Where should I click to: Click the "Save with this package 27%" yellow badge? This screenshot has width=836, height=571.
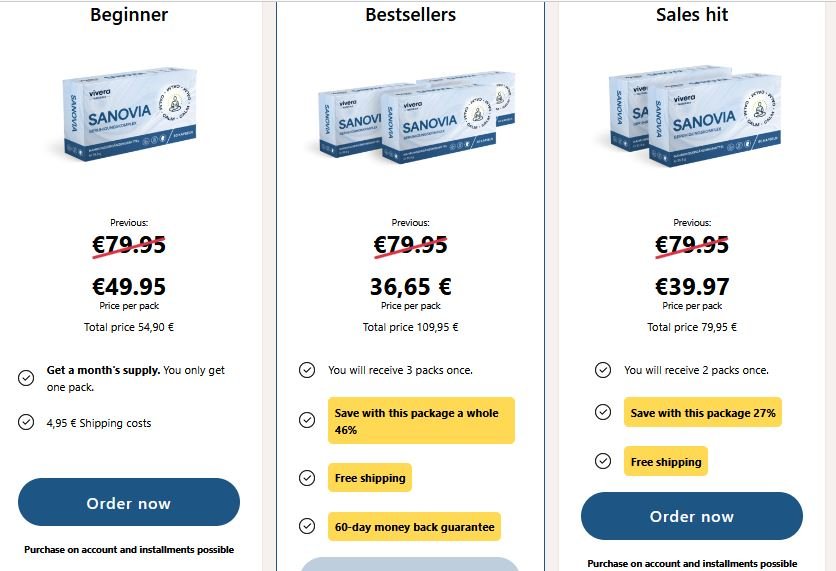[704, 412]
